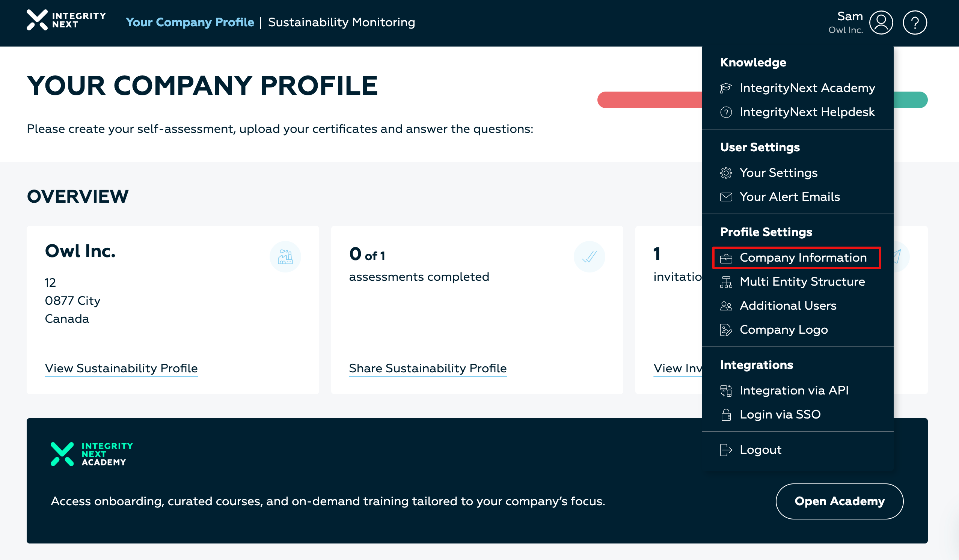The image size is (959, 560).
Task: Select Integration via API option
Action: tap(794, 391)
